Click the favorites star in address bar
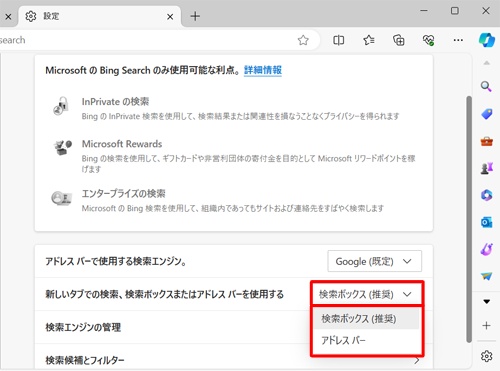This screenshot has height=371, width=500. point(303,40)
